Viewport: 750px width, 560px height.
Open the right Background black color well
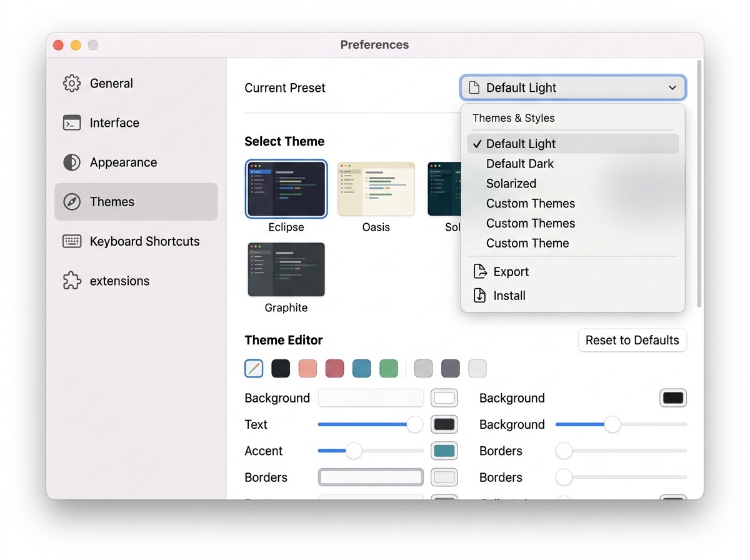coord(673,398)
